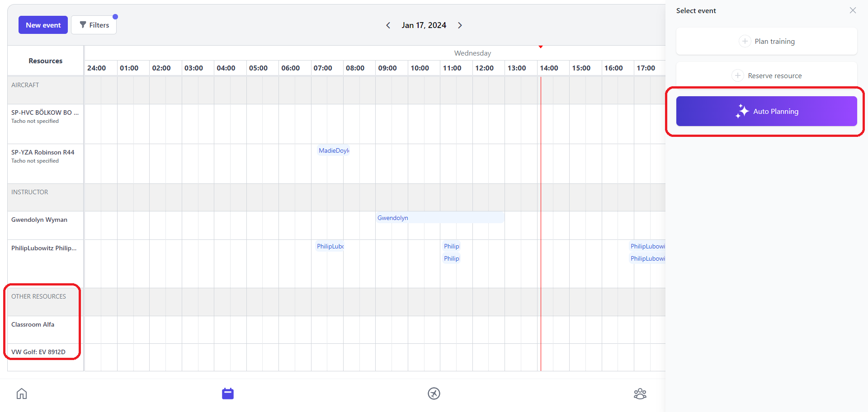Select VW Golf: EV 8912D resource
The image size is (868, 412).
click(45, 357)
